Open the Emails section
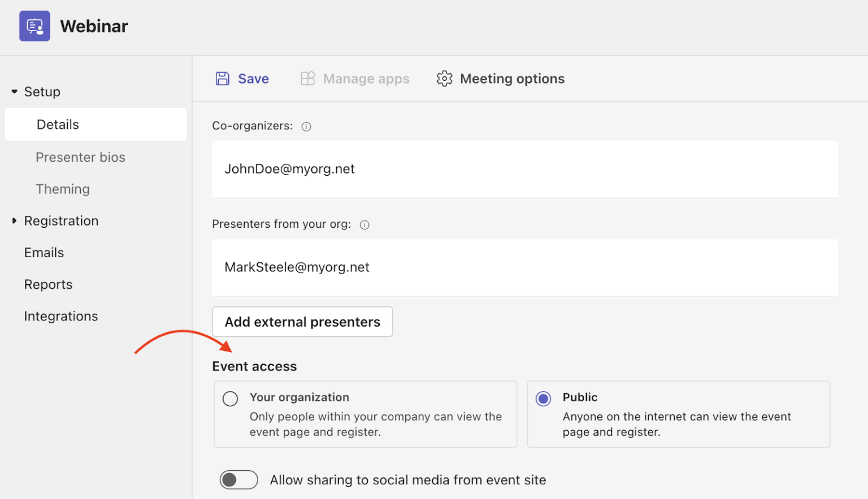The image size is (868, 499). click(44, 253)
